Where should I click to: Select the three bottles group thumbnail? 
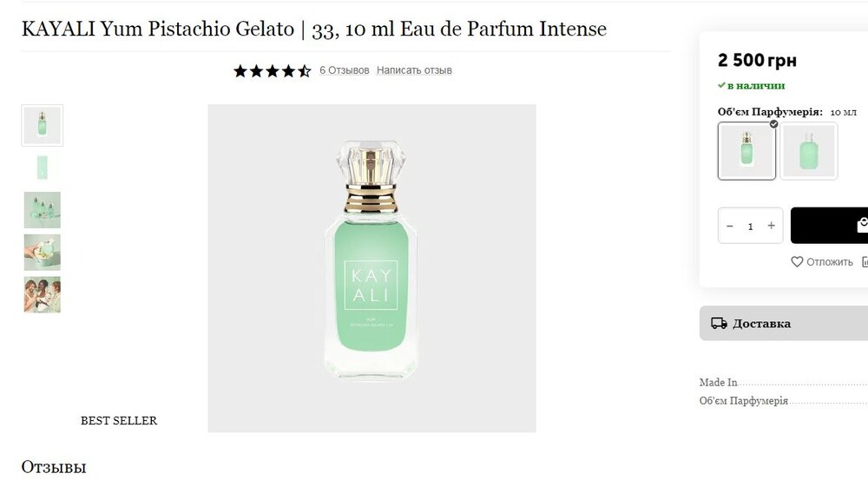42,210
